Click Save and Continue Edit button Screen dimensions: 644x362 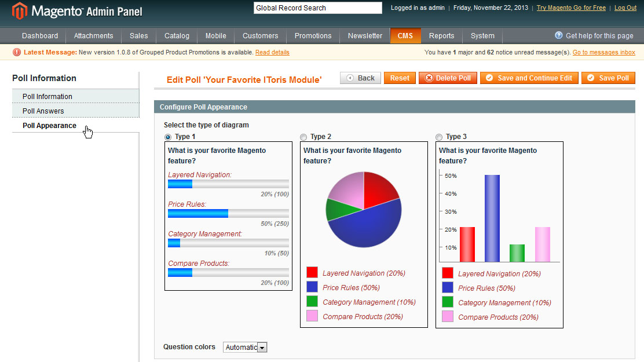pos(529,78)
